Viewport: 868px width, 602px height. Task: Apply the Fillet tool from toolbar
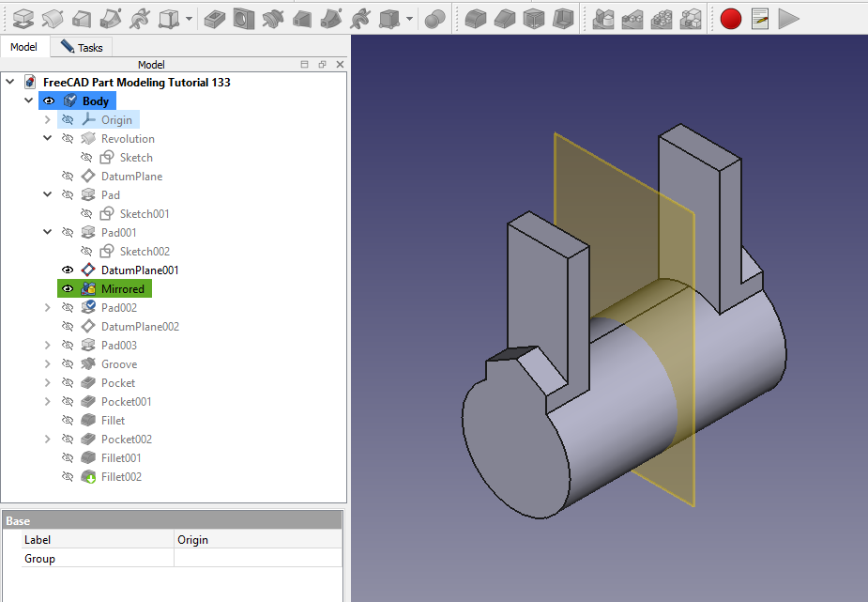(x=476, y=18)
